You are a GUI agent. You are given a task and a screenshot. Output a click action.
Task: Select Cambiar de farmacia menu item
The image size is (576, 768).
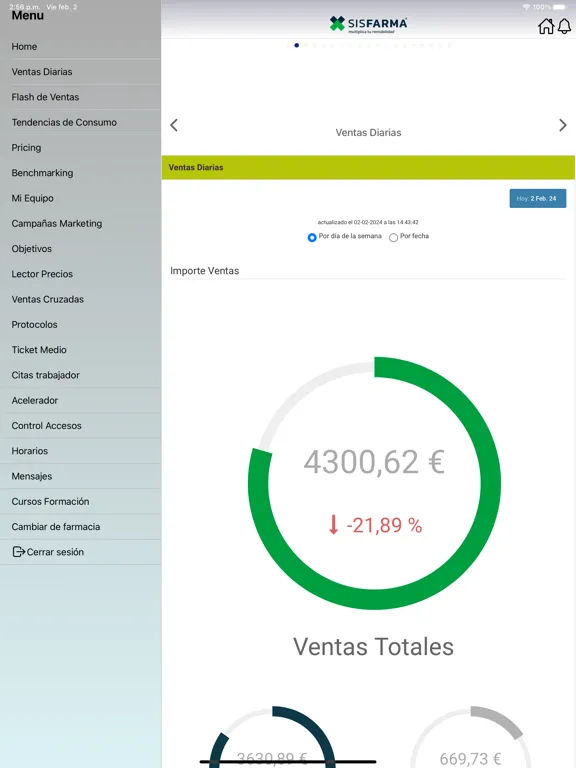[x=80, y=527]
